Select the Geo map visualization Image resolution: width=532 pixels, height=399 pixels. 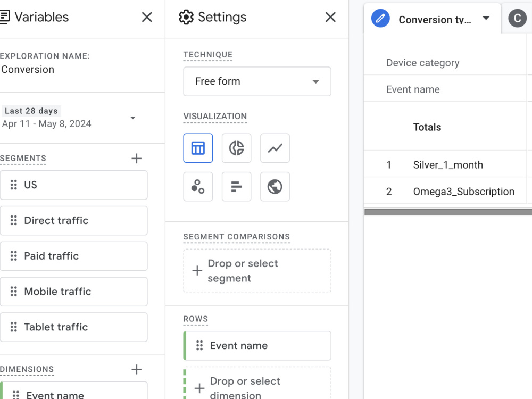pyautogui.click(x=275, y=186)
